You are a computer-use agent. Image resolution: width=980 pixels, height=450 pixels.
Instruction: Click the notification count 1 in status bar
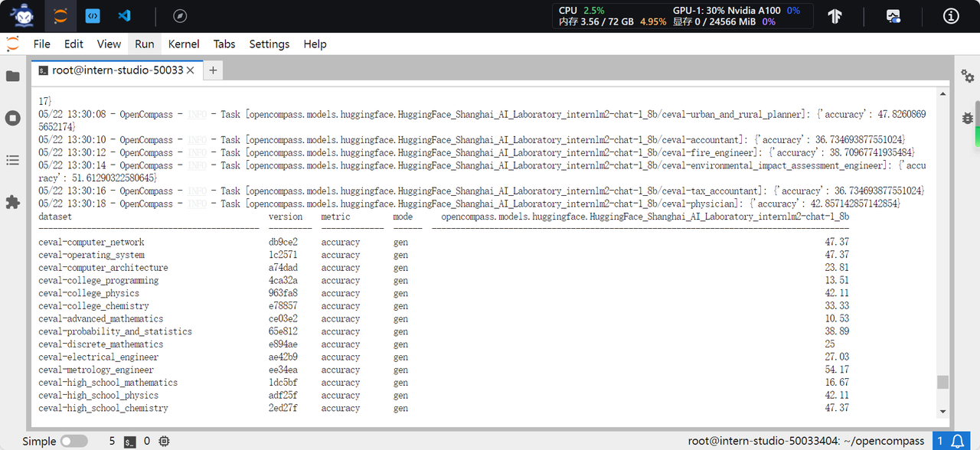(x=941, y=442)
